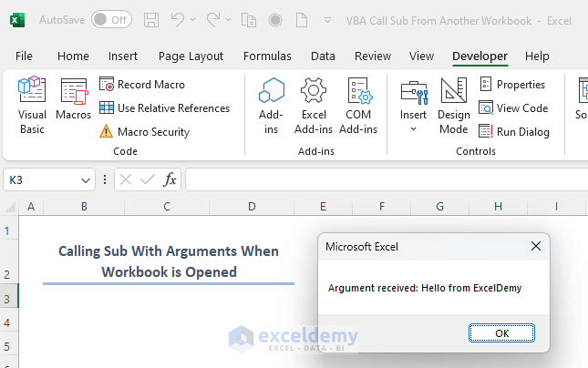Click OK in the Microsoft Excel dialog
588x368 pixels.
(x=501, y=333)
